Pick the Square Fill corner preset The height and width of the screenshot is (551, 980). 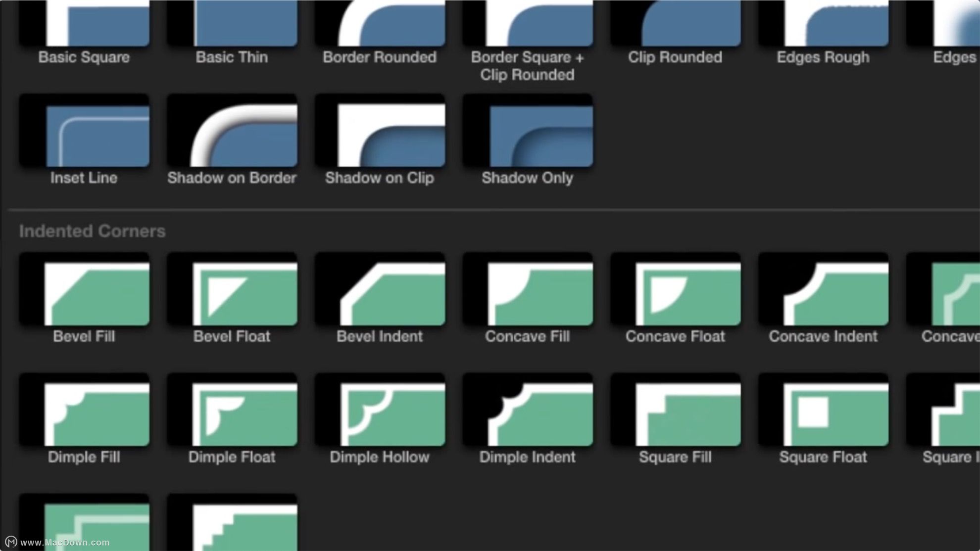pyautogui.click(x=675, y=412)
